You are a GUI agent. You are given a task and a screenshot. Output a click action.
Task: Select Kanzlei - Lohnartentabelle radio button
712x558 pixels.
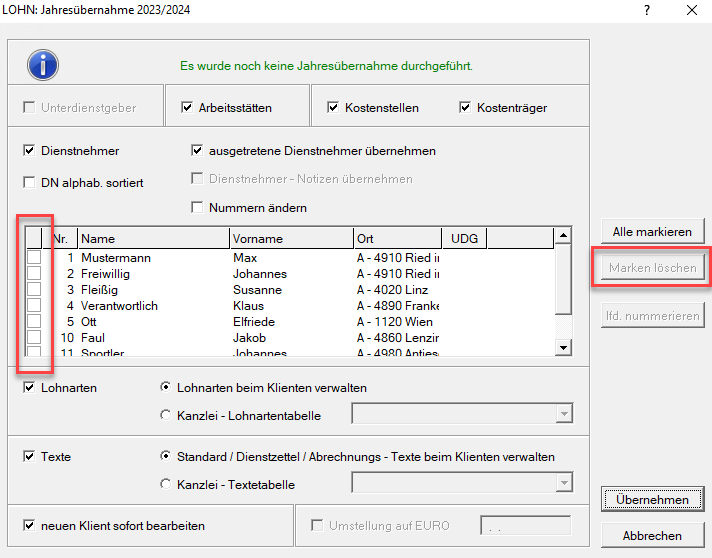coord(166,415)
